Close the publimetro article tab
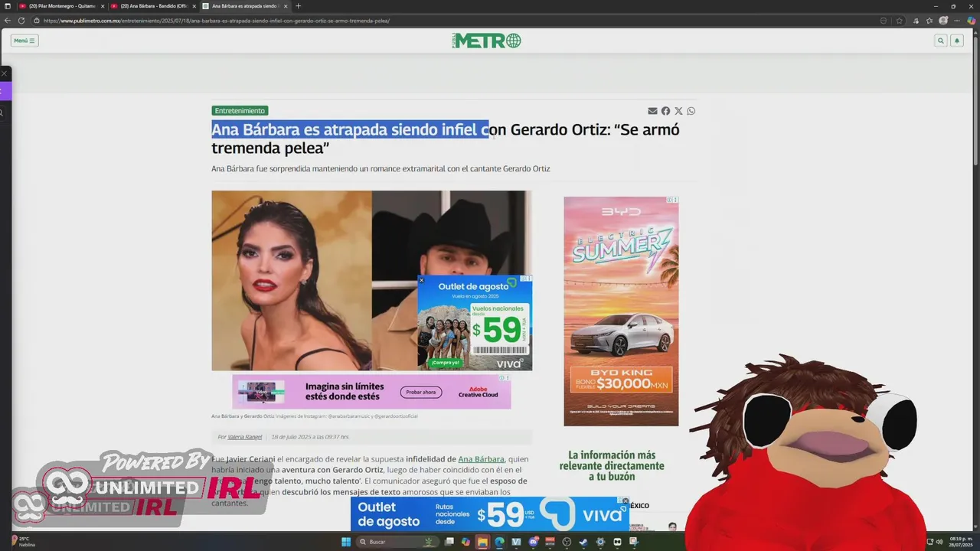980x551 pixels. tap(286, 6)
